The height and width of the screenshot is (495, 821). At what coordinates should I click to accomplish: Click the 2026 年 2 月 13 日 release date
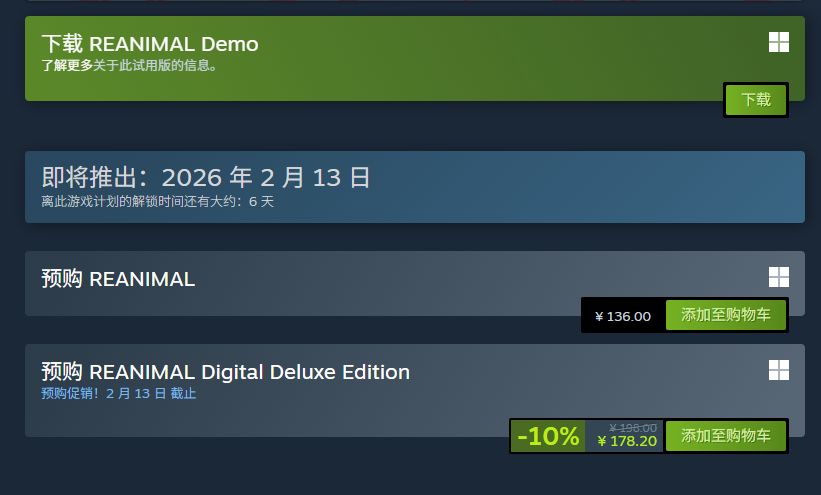(266, 178)
